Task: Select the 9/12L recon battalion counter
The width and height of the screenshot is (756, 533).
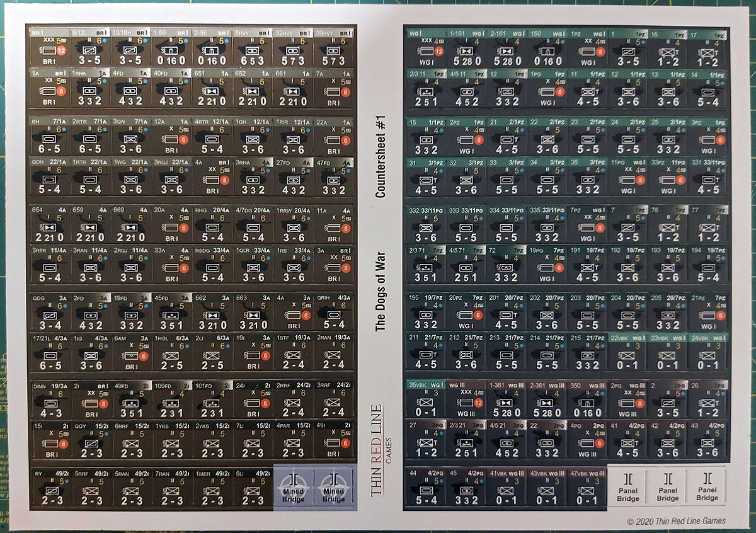Action: 90,47
